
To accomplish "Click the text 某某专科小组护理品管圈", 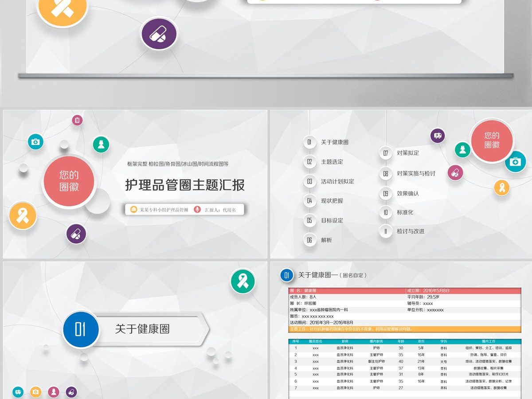I will [164, 210].
